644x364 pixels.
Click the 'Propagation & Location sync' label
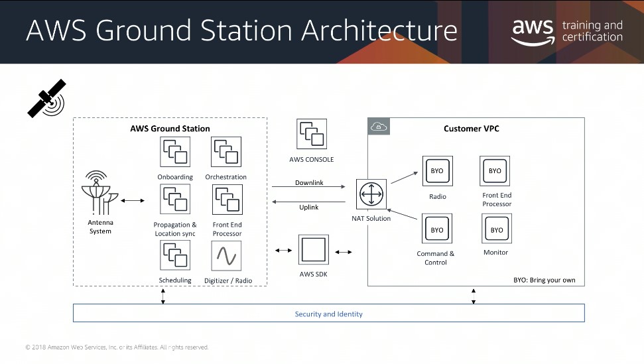175,229
